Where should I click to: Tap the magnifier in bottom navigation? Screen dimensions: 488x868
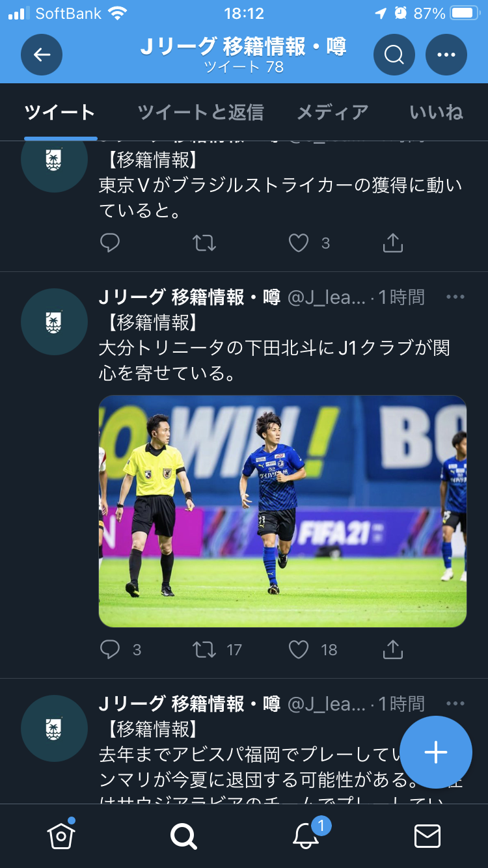183,835
